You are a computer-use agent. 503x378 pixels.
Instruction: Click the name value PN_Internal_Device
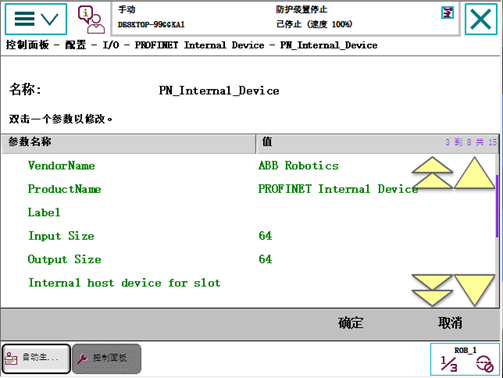click(x=219, y=90)
